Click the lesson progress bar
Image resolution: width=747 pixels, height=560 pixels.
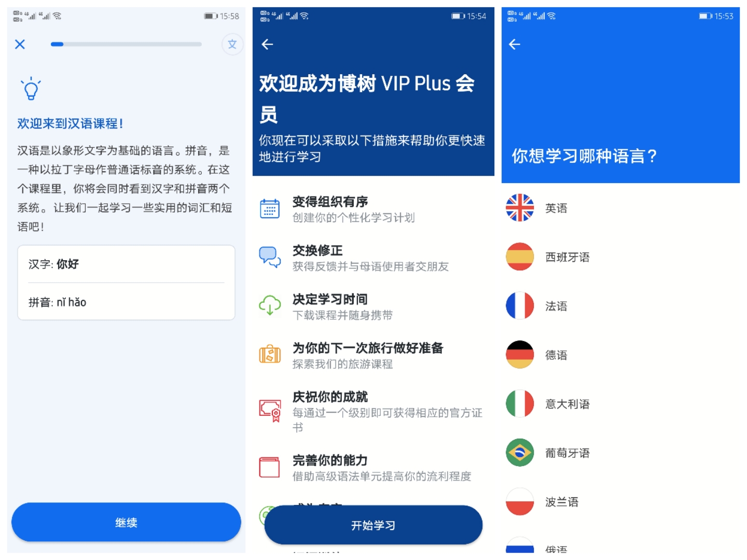click(x=126, y=45)
